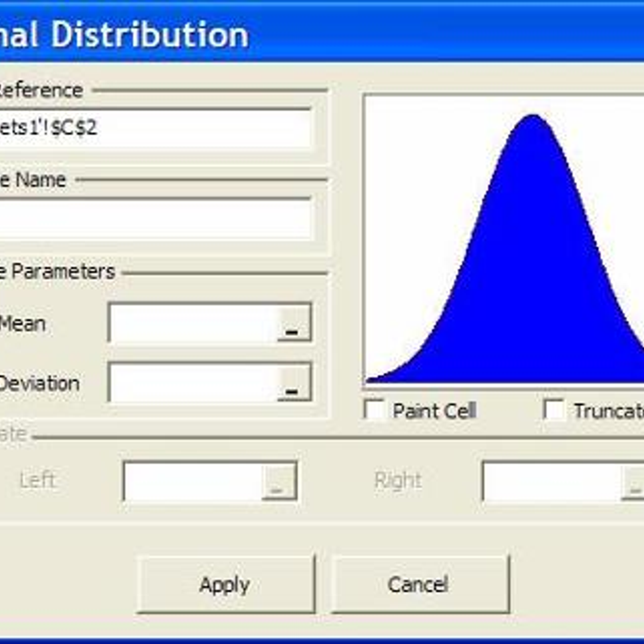
Task: Enable the Paint Cell checkbox
Action: click(x=374, y=410)
